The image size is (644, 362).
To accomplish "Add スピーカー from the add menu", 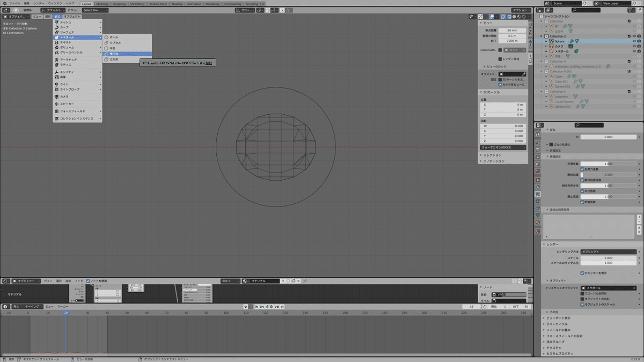I will coord(77,104).
